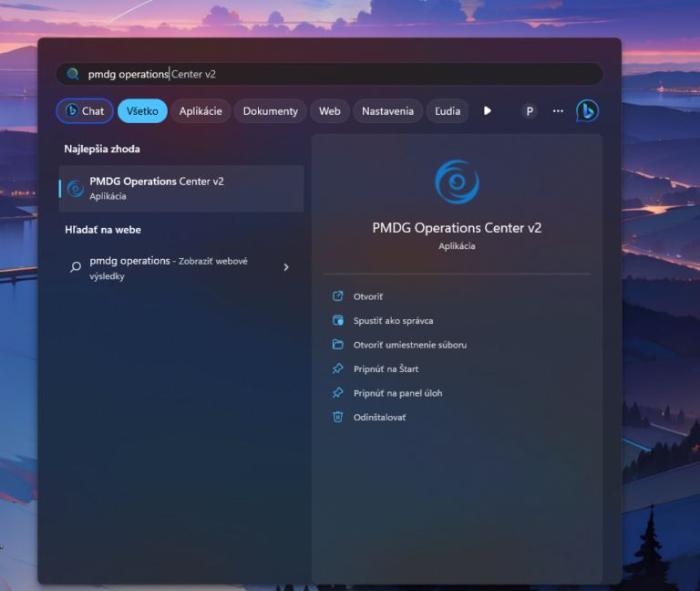The height and width of the screenshot is (591, 700).
Task: Choose Odinštalovať to uninstall app
Action: [x=379, y=417]
